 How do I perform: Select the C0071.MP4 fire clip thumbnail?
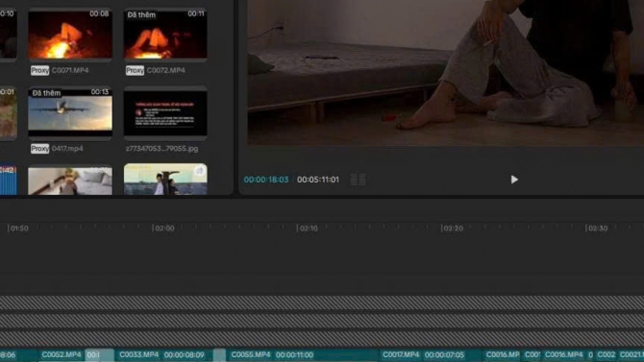tap(70, 34)
